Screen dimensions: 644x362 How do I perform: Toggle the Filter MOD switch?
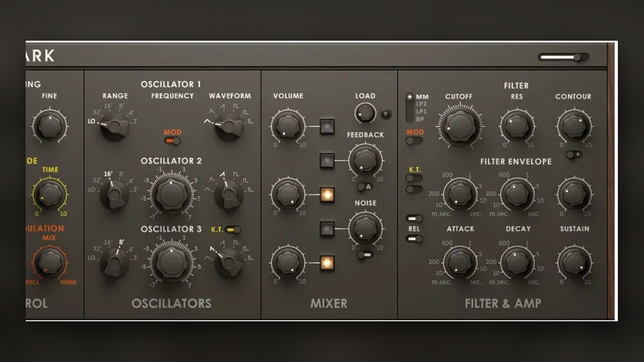click(x=415, y=141)
